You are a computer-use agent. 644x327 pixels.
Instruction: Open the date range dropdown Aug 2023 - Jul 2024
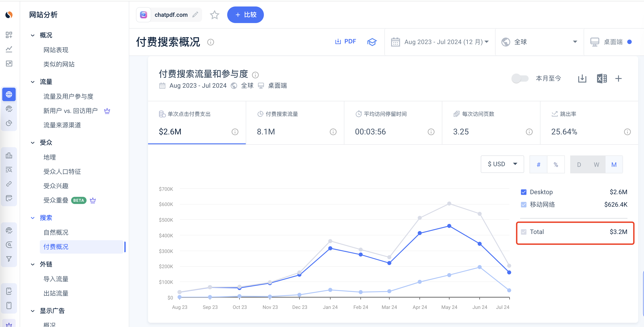click(x=440, y=42)
